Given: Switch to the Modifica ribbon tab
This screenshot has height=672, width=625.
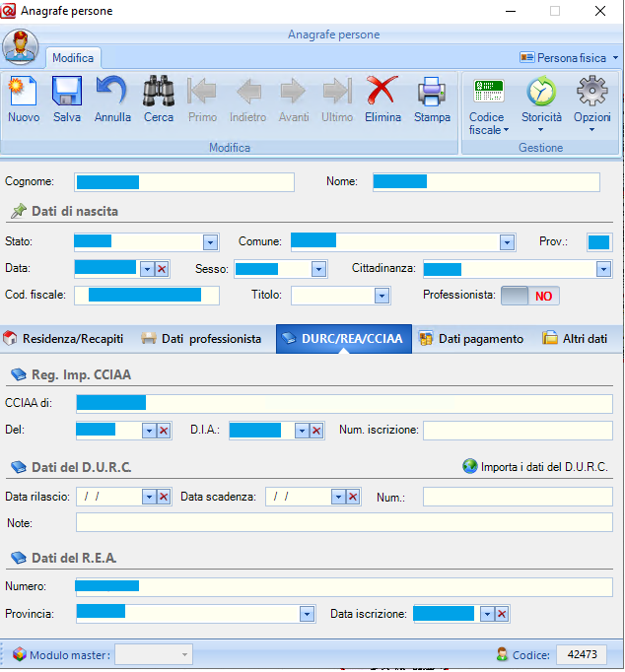Looking at the screenshot, I should pyautogui.click(x=73, y=58).
